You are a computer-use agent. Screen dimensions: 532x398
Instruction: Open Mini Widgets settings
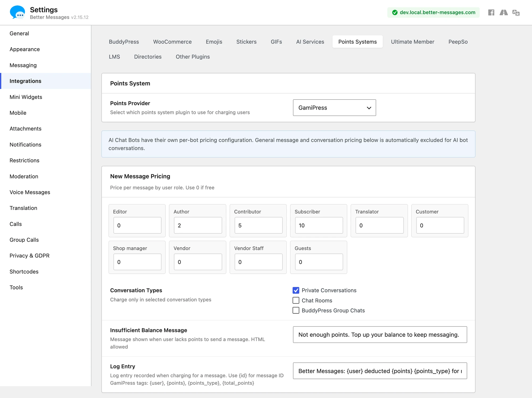click(45, 97)
